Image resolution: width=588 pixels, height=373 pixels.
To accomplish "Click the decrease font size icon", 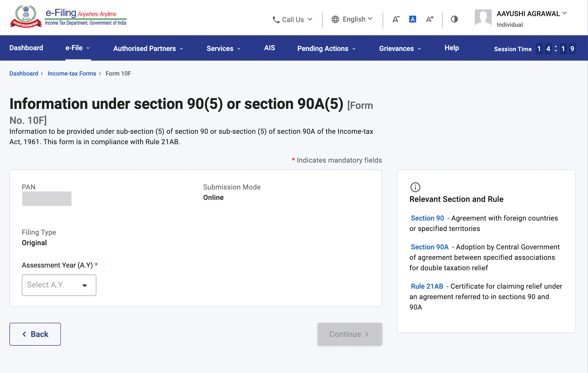I will coord(396,19).
